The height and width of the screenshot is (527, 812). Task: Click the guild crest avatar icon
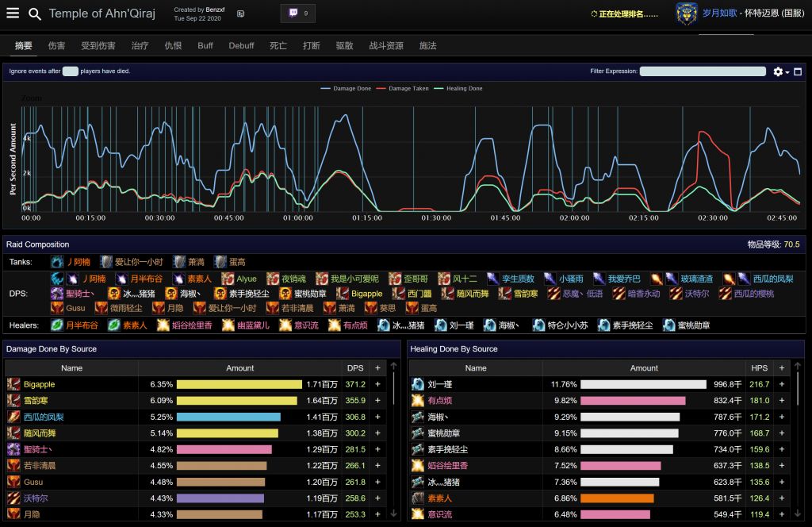[686, 13]
